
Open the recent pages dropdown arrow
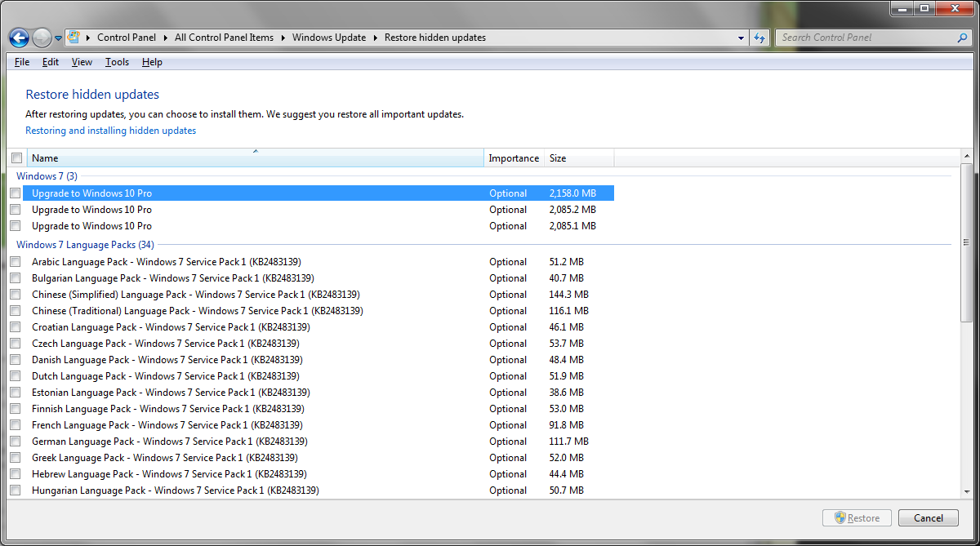pos(59,38)
